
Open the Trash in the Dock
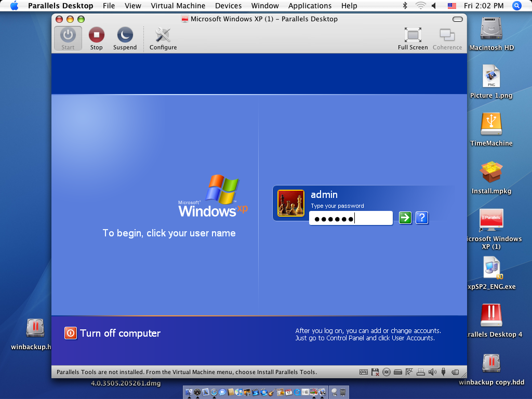343,392
